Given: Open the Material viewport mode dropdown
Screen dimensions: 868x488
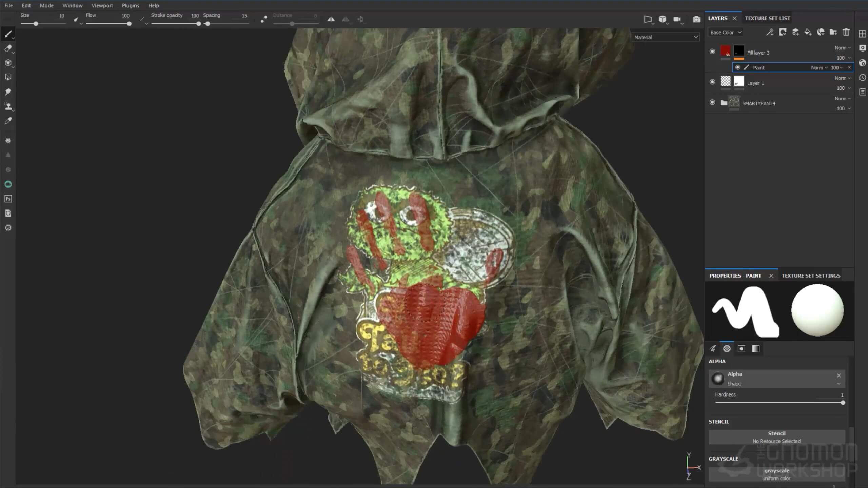Looking at the screenshot, I should (x=666, y=37).
